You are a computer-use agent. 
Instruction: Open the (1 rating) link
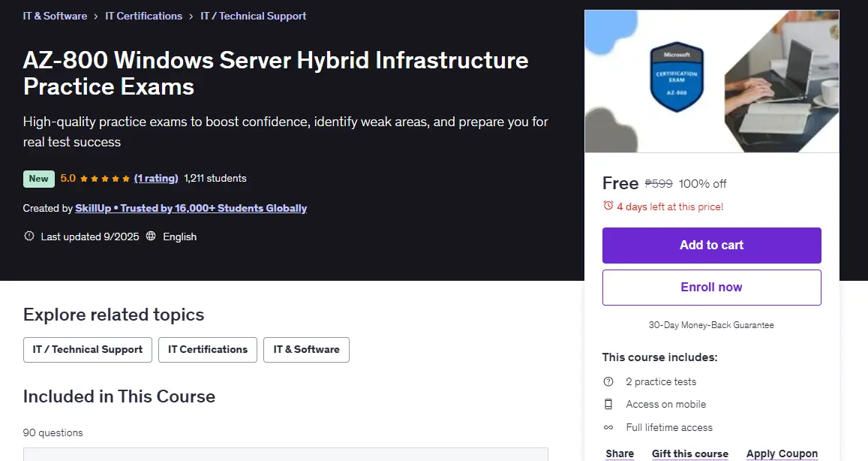tap(156, 179)
